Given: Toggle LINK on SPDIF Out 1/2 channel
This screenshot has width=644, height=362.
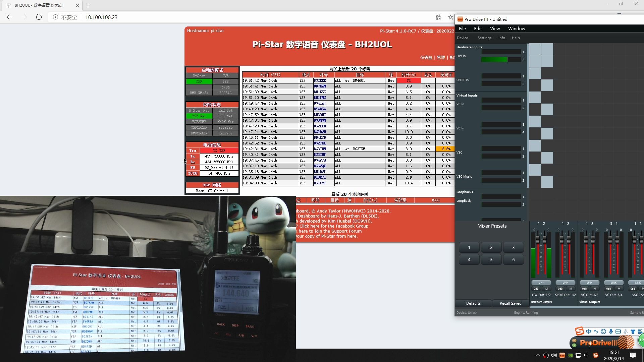Looking at the screenshot, I should [x=566, y=283].
